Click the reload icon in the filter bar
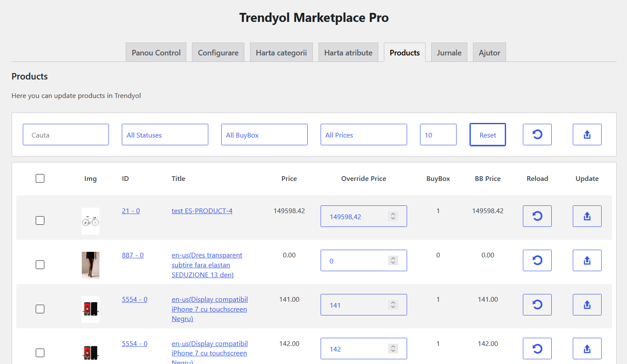 (537, 135)
